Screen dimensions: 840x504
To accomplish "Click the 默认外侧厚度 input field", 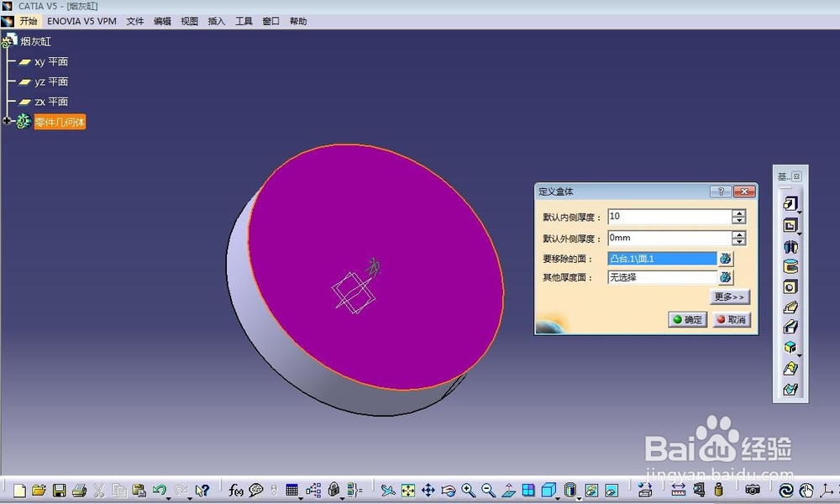I will (668, 237).
